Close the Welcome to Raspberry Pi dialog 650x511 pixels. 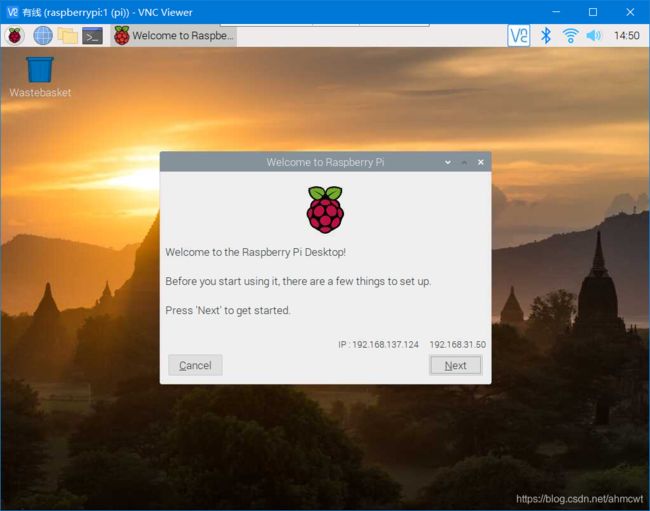tap(480, 162)
